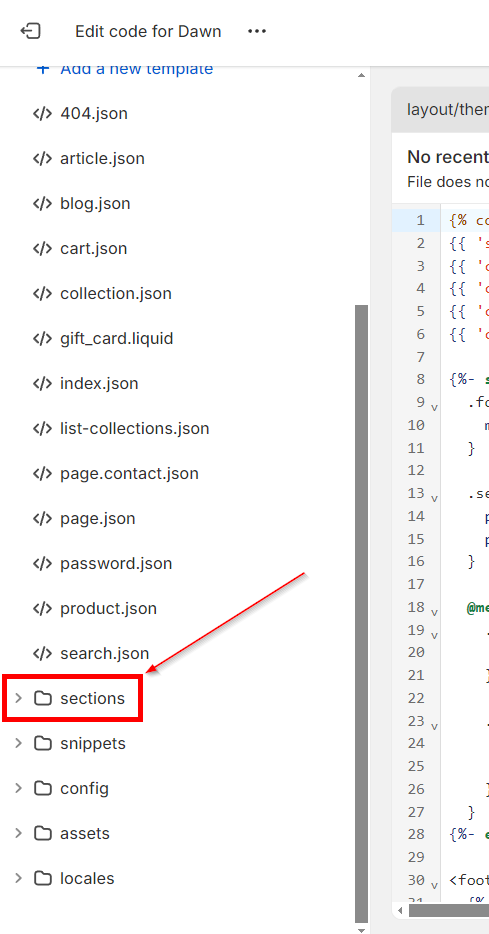The width and height of the screenshot is (489, 934).
Task: Click sidebar scrollbar down arrow
Action: (x=361, y=929)
